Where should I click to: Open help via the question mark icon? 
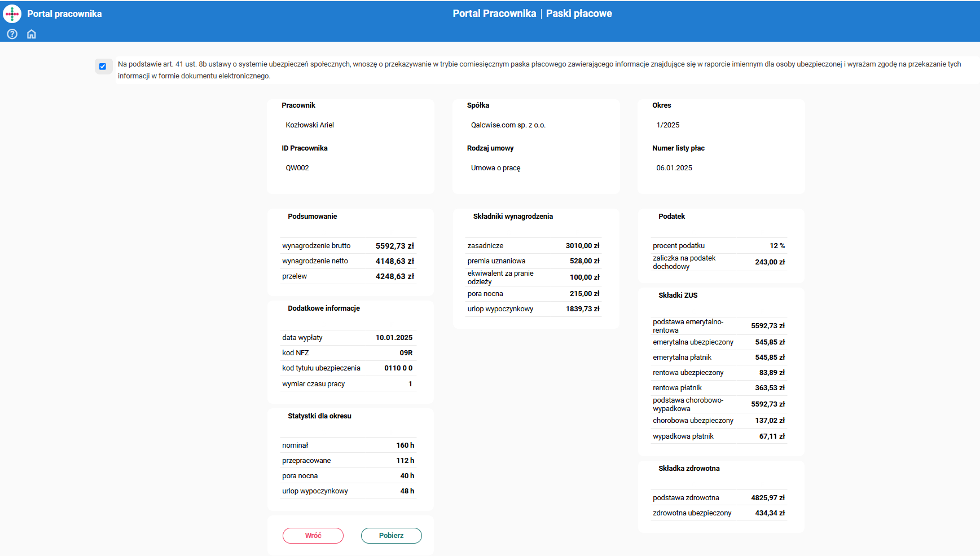point(12,34)
